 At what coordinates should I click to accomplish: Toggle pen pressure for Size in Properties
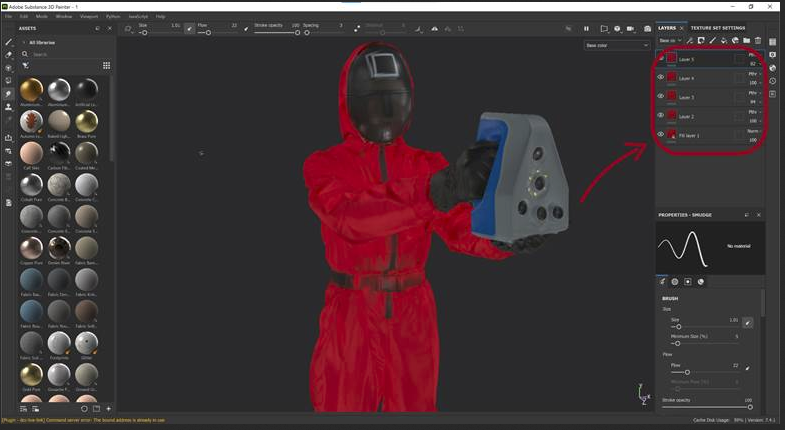pyautogui.click(x=747, y=323)
